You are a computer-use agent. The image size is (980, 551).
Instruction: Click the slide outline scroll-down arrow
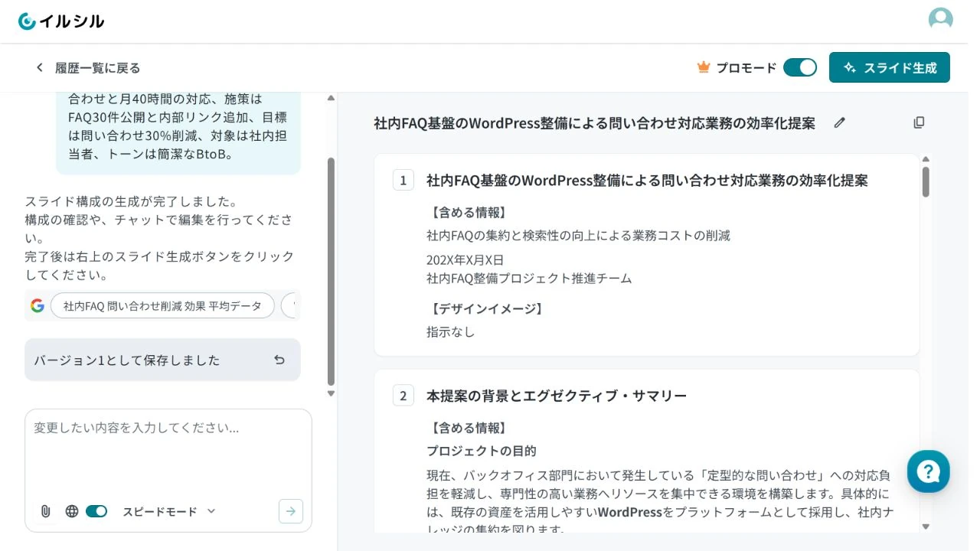(x=926, y=527)
